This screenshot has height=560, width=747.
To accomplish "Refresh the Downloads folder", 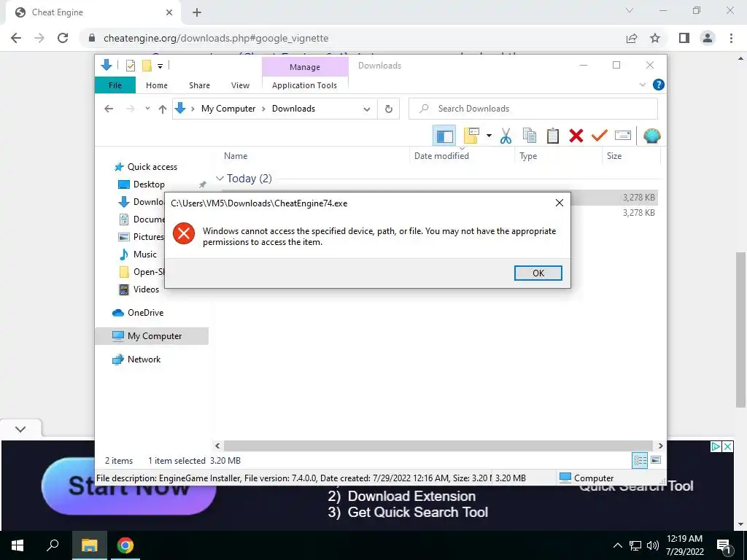I will click(389, 109).
